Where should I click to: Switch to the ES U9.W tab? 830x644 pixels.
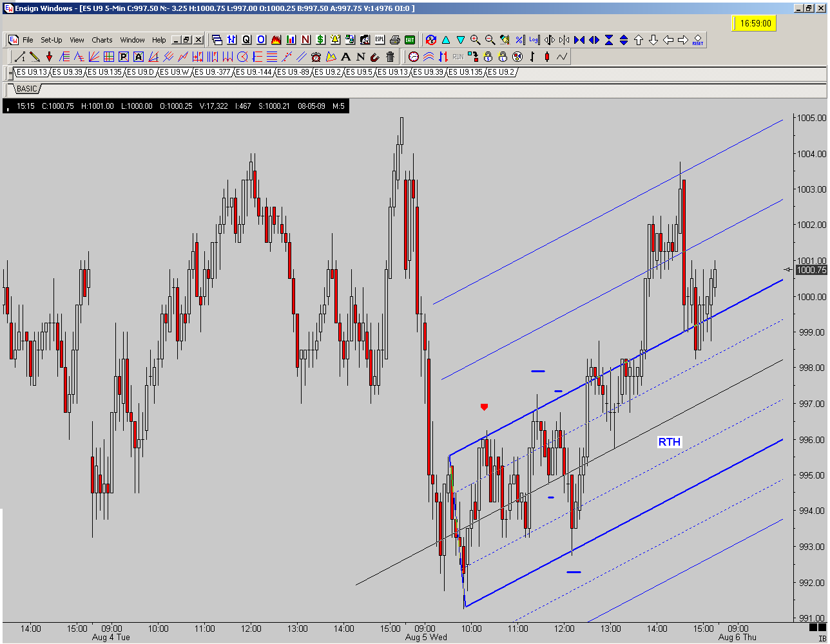tap(174, 72)
